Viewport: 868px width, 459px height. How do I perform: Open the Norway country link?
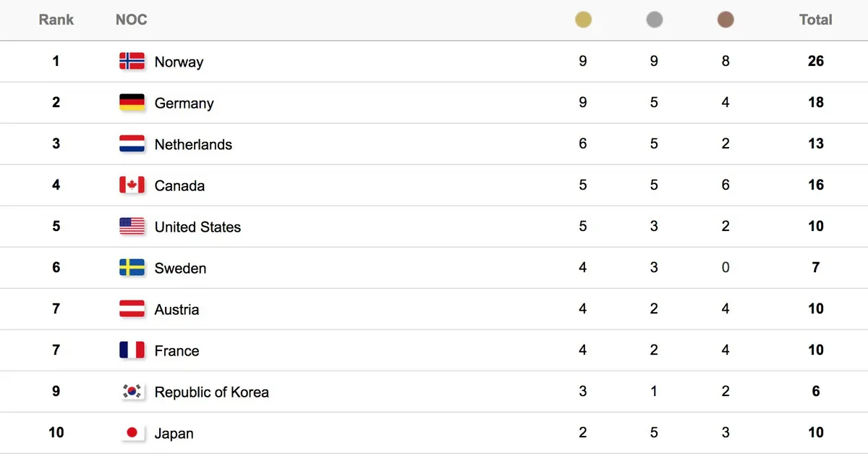pyautogui.click(x=179, y=62)
